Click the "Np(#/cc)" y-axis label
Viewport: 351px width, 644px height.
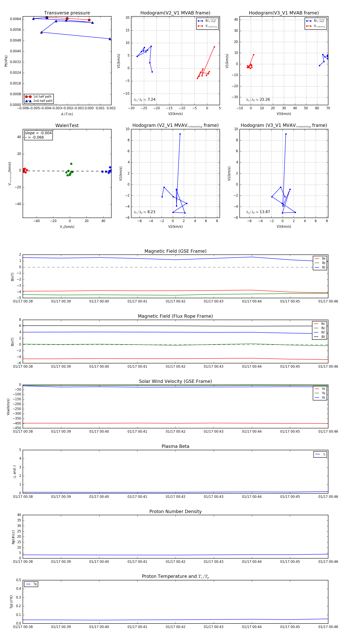point(13,537)
